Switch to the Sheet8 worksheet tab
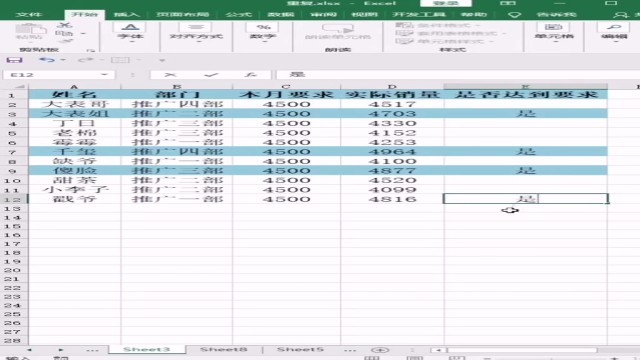 pos(223,349)
